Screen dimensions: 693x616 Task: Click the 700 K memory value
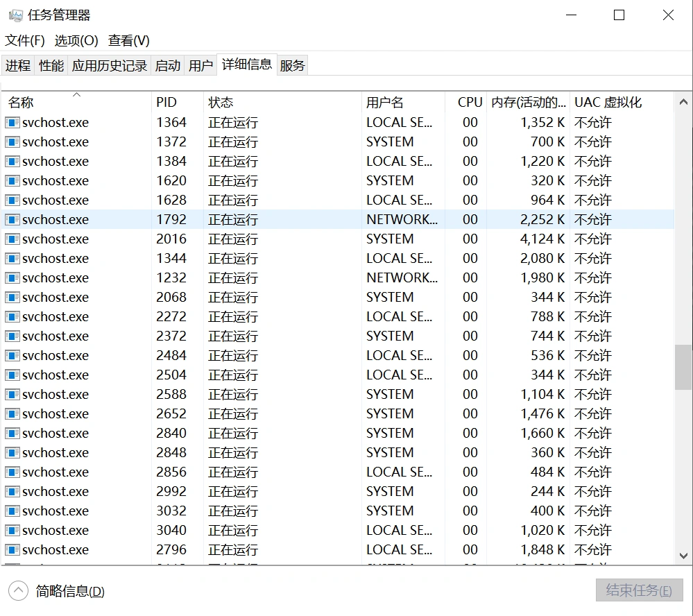[x=547, y=142]
